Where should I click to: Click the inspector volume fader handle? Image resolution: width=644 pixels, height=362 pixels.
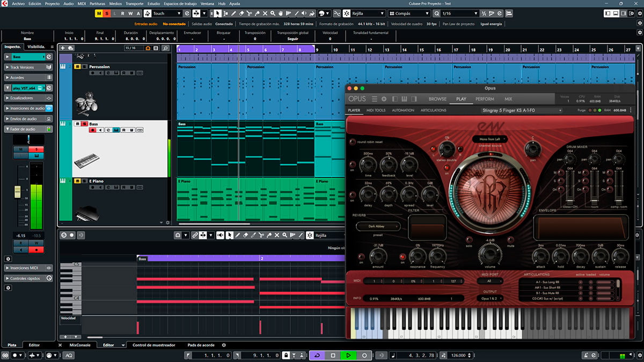click(x=17, y=191)
